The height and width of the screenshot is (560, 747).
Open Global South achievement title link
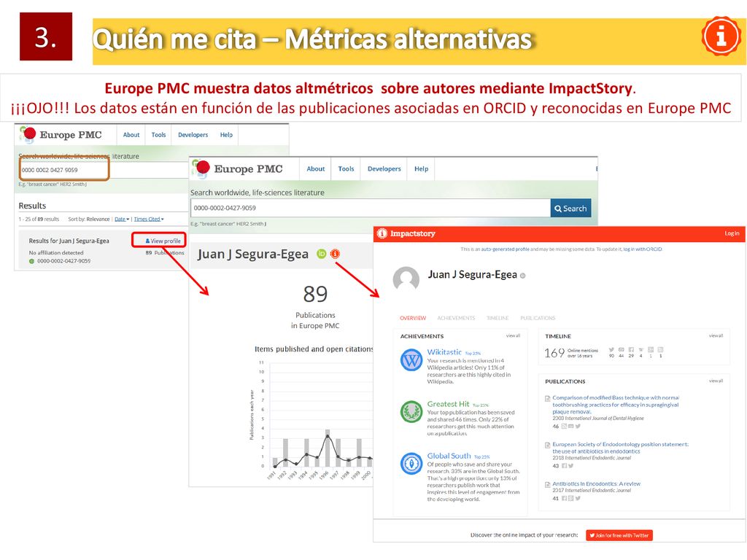point(449,456)
